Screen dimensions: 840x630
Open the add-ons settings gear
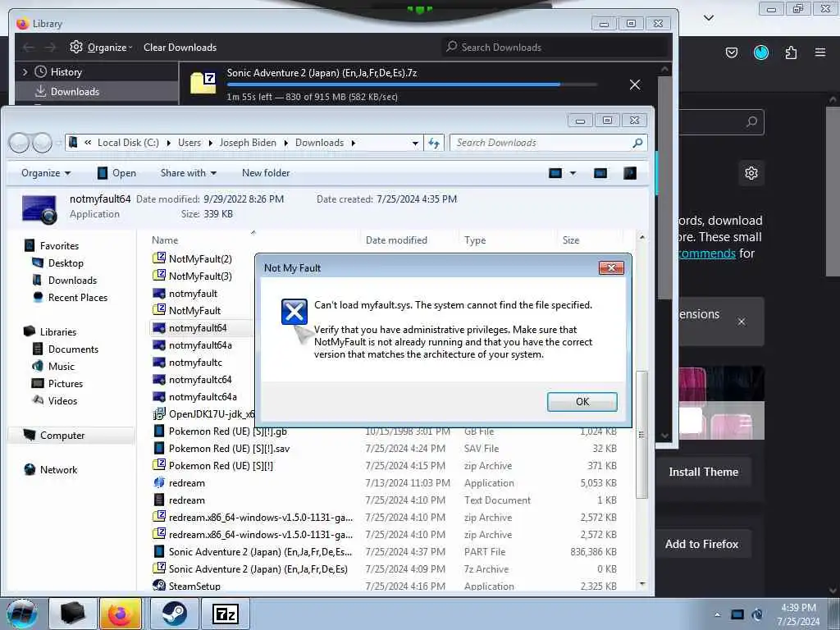[751, 173]
